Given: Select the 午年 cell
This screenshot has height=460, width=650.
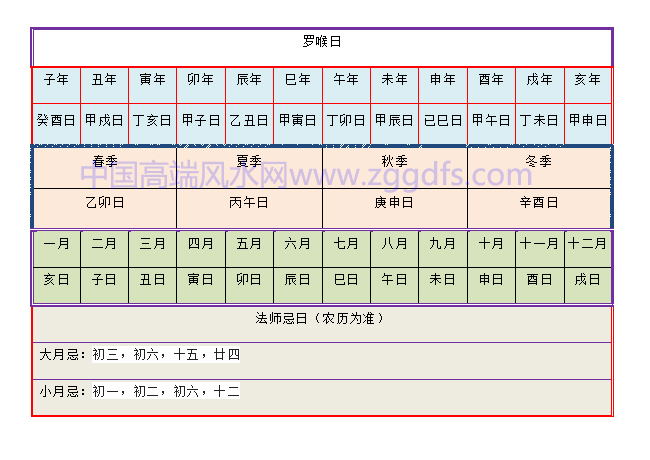Looking at the screenshot, I should 347,85.
